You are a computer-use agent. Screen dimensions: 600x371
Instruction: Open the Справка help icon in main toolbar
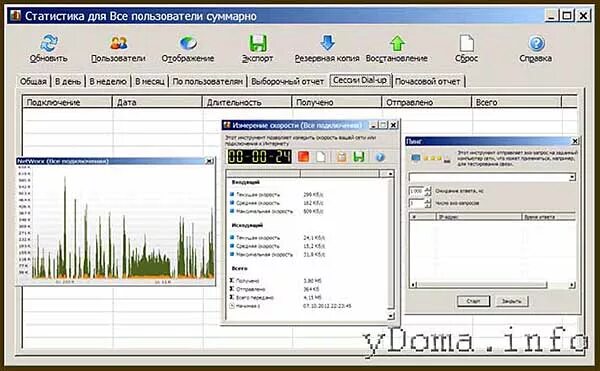click(x=536, y=43)
